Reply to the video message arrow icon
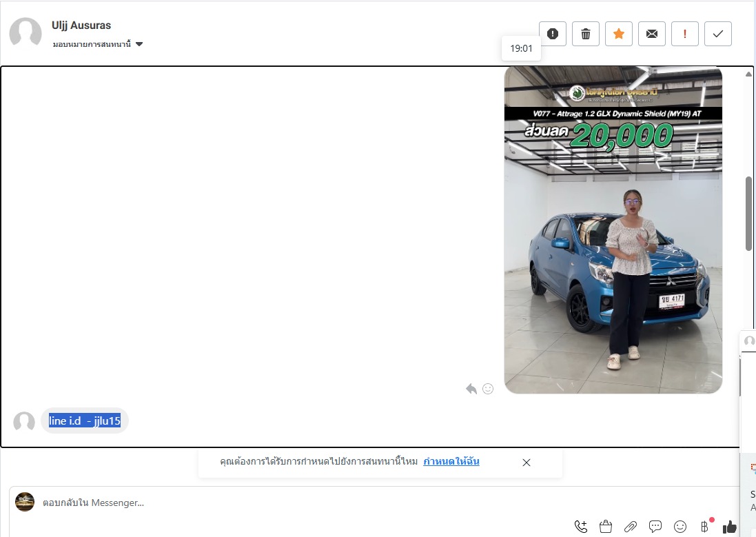Screen dimensions: 756x537 click(x=471, y=389)
